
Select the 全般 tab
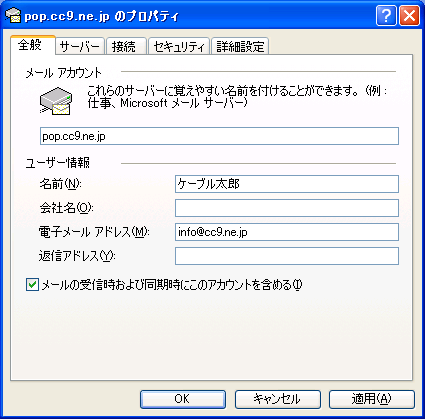(x=32, y=45)
